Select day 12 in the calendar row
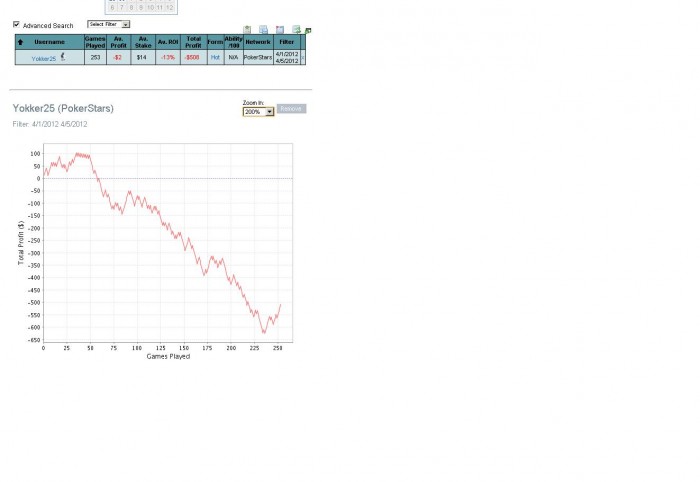 [x=170, y=7]
